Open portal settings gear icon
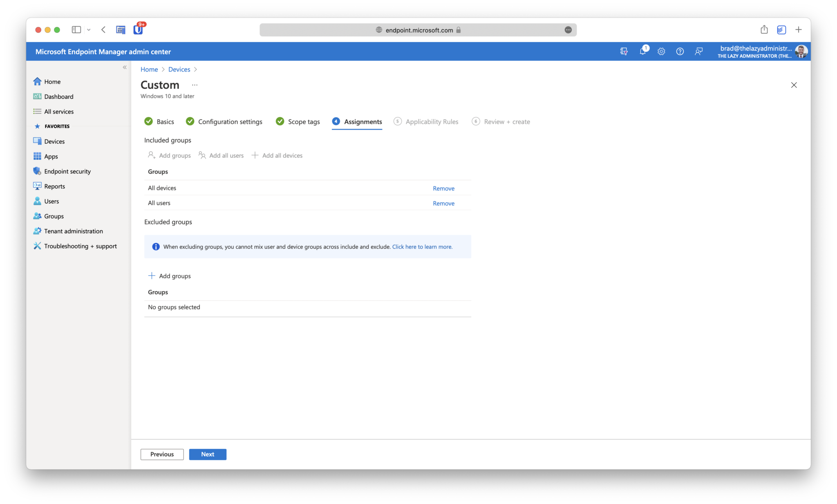The height and width of the screenshot is (504, 837). tap(661, 52)
